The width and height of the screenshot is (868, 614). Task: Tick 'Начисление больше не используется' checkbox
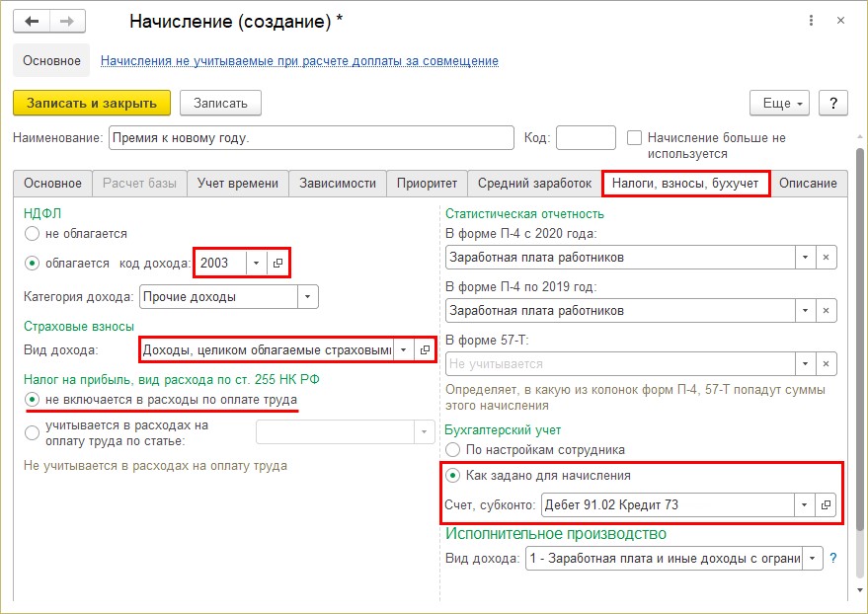(x=634, y=138)
